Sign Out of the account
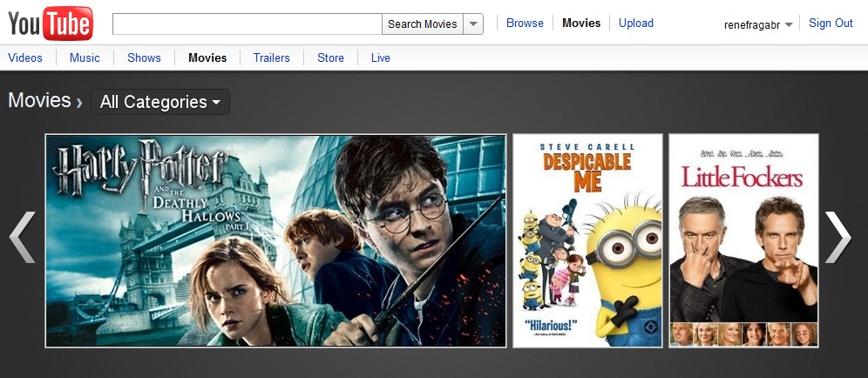 [x=831, y=24]
